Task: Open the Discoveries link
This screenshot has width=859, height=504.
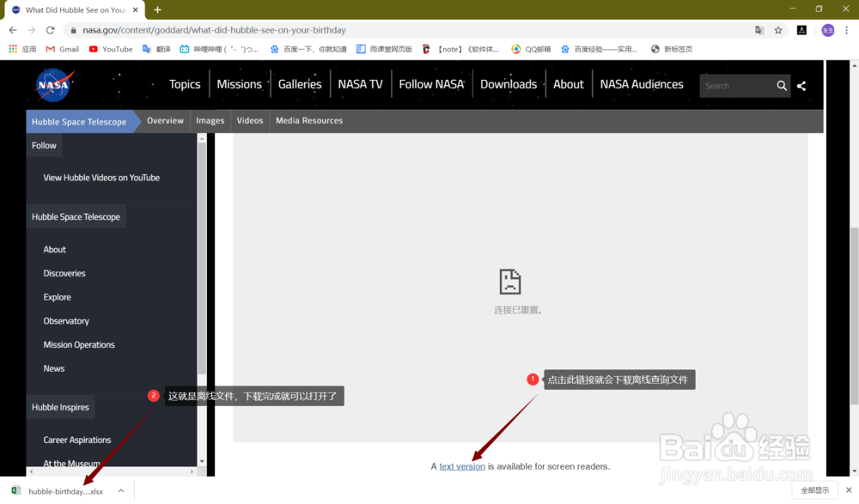Action: tap(64, 273)
